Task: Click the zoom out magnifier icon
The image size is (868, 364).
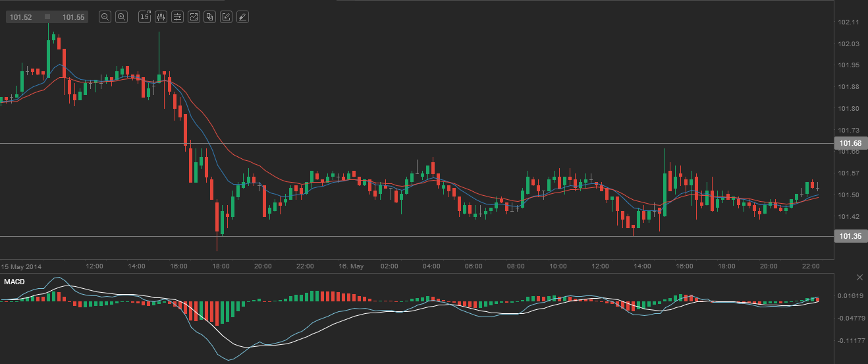Action: (x=105, y=17)
